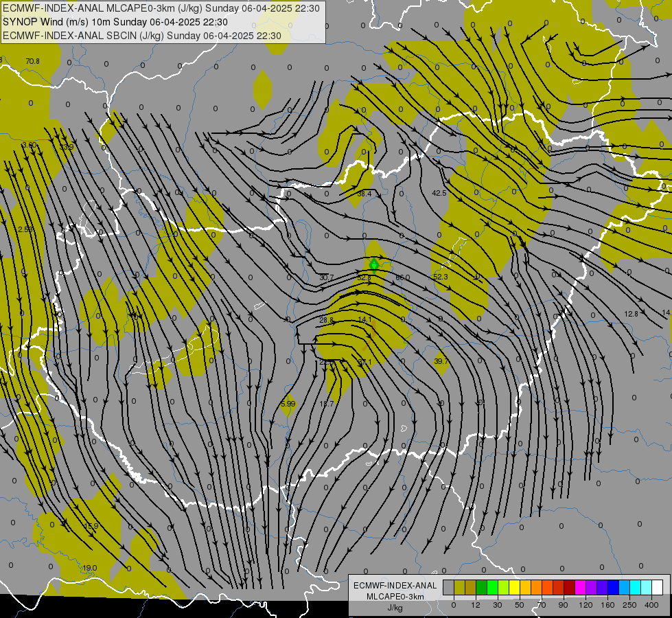This screenshot has height=618, width=672.
Task: Choose the pure yellow legend swatch
Action: (x=514, y=587)
